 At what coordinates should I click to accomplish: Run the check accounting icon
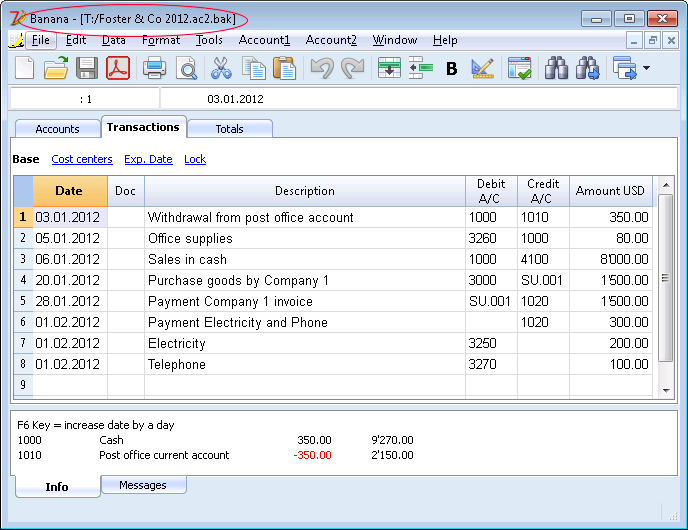[520, 68]
